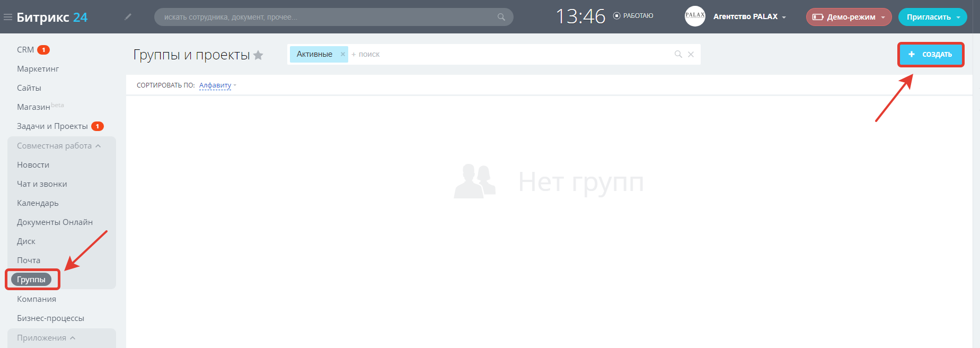Clear the filter with the X icon
The height and width of the screenshot is (348, 980).
click(691, 54)
